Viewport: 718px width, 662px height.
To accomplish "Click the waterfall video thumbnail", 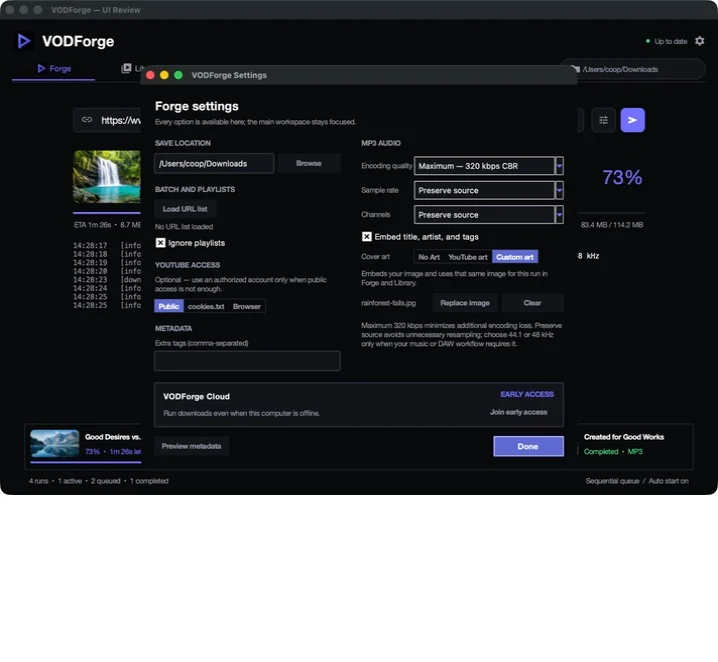I will (107, 177).
